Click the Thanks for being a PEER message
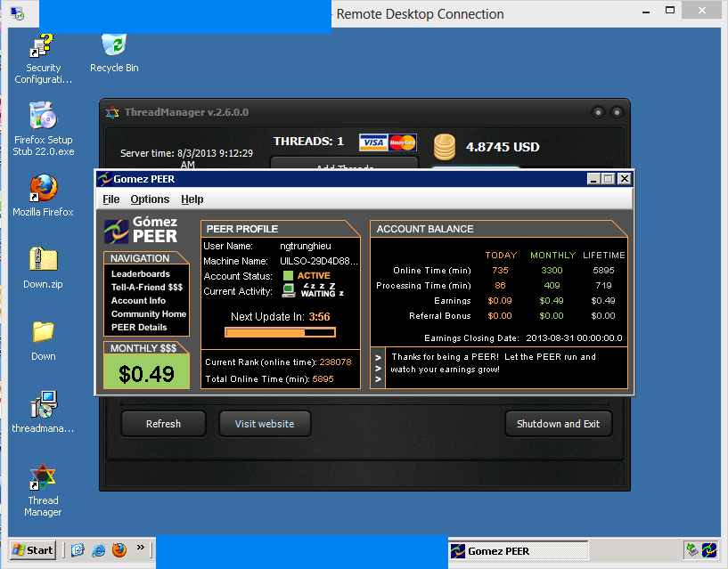The image size is (728, 569). click(x=493, y=363)
